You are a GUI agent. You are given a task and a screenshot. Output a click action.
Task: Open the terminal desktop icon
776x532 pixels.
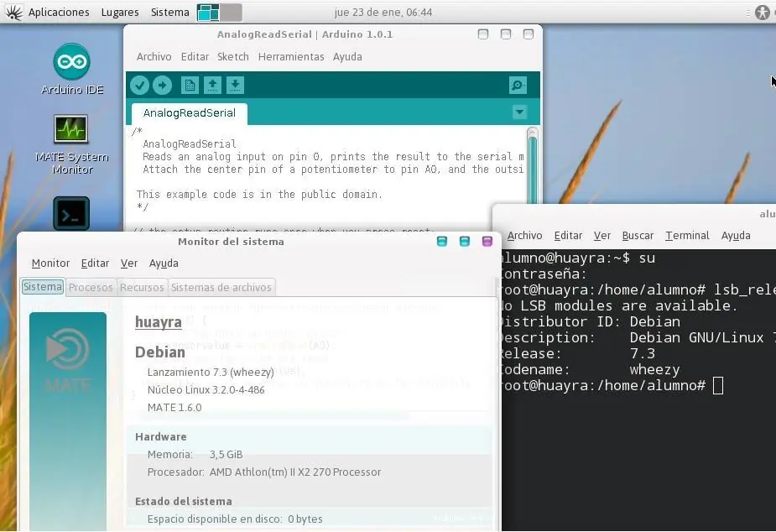click(71, 214)
